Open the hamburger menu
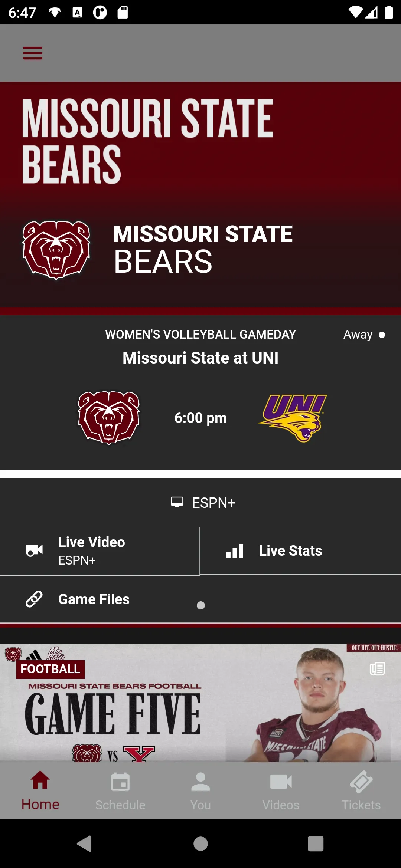The image size is (401, 868). coord(33,53)
